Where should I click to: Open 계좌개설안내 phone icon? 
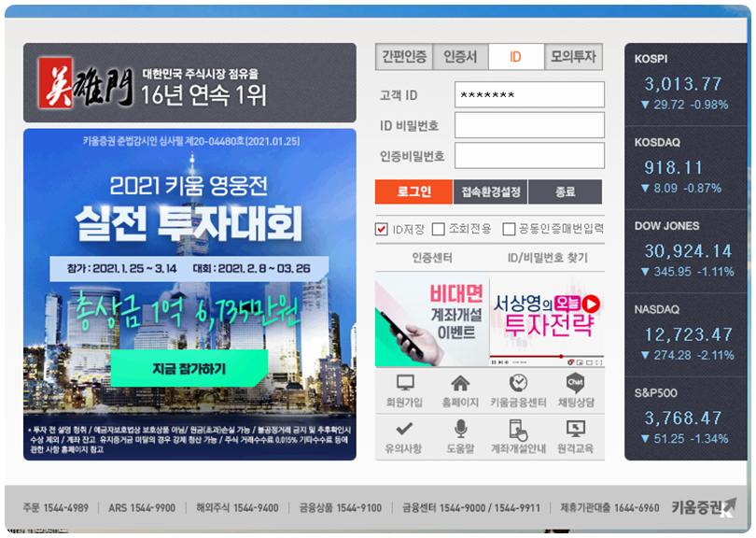(x=518, y=429)
